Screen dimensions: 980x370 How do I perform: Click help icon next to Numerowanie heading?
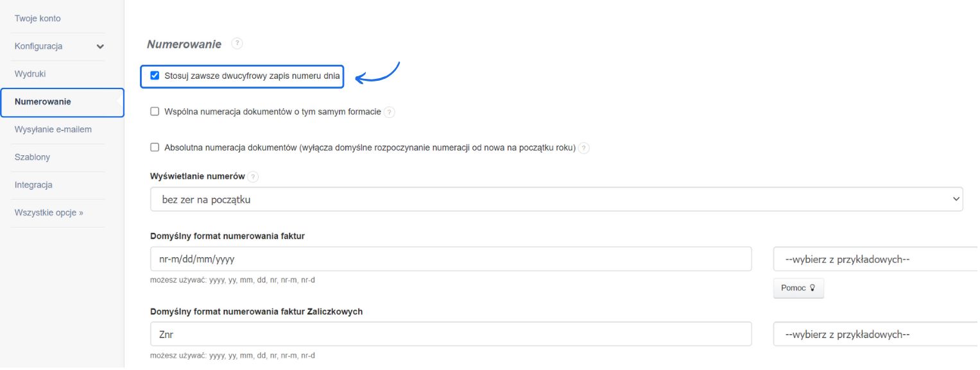[x=237, y=44]
